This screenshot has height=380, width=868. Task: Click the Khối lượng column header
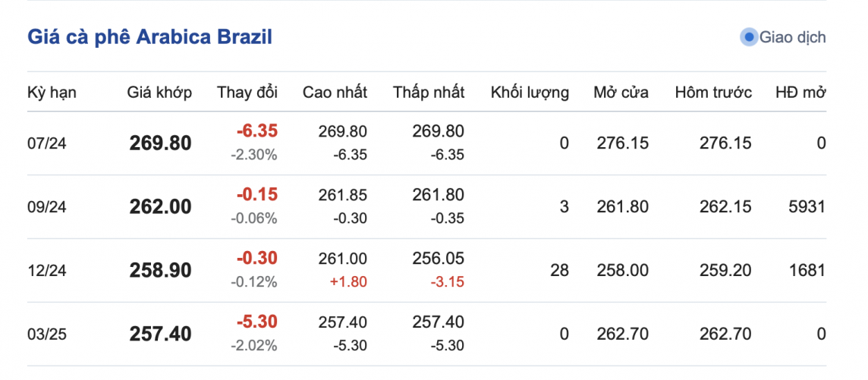click(530, 93)
